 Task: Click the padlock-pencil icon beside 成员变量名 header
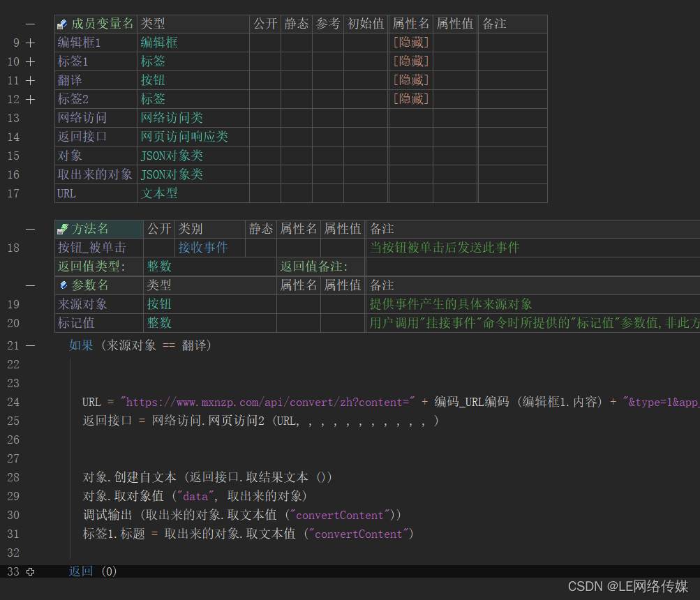point(61,23)
